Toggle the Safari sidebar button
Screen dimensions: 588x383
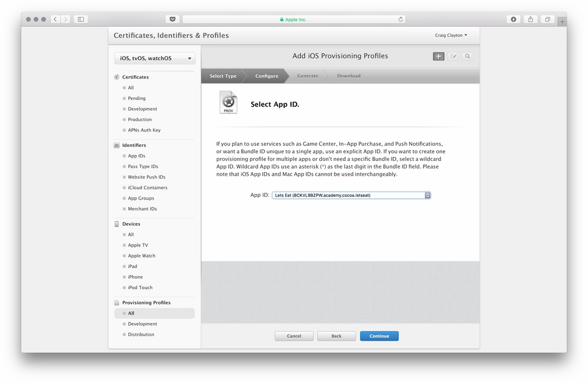81,19
